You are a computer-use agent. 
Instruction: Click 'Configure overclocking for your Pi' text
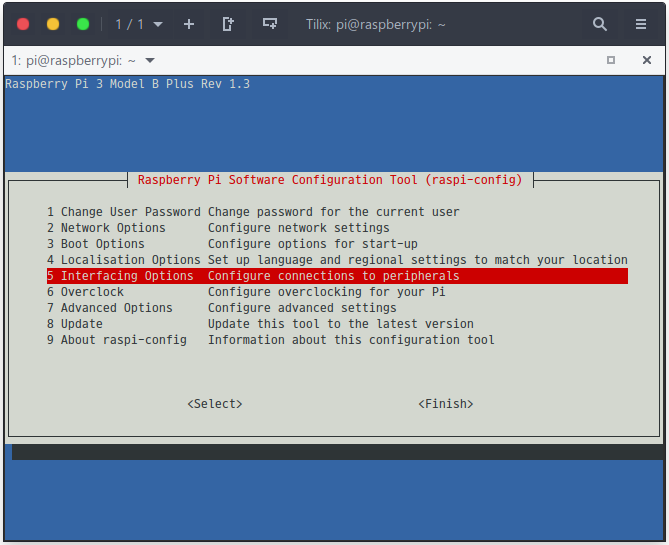tap(326, 292)
